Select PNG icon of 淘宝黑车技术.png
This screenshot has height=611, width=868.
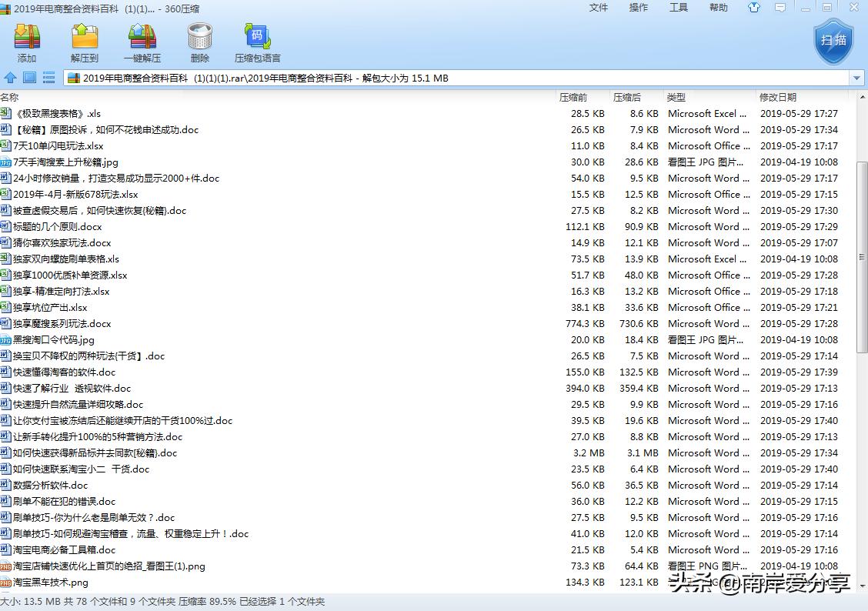click(5, 583)
